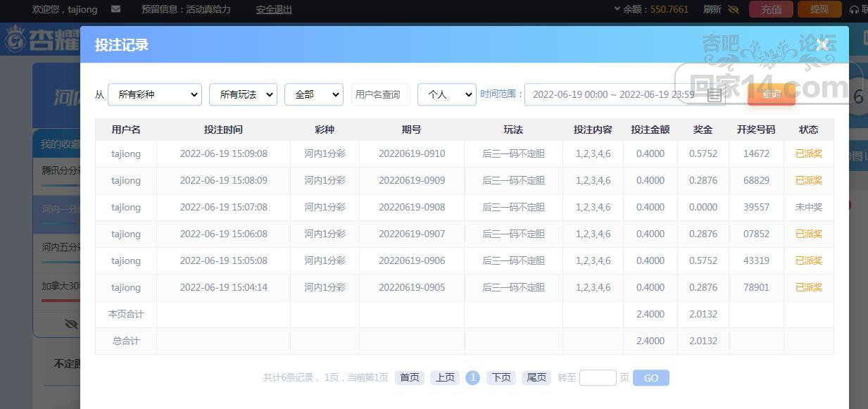Click the eye-slash icon under favorites list
Viewport: 868px width, 409px height.
(71, 324)
